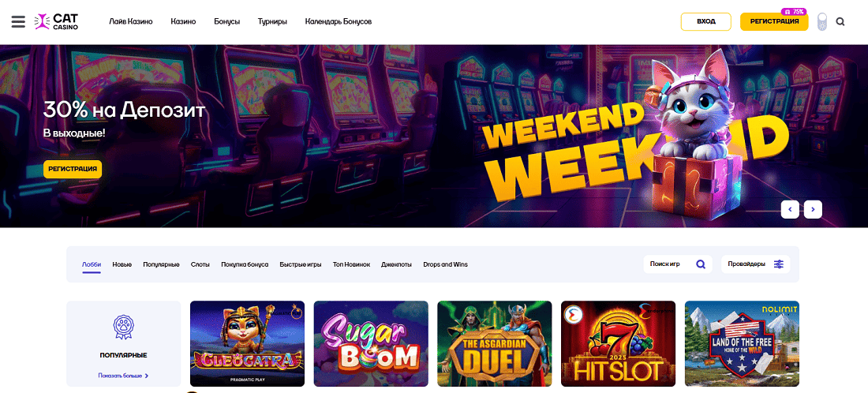Open the hamburger side menu
This screenshot has height=393, width=868.
click(x=18, y=21)
